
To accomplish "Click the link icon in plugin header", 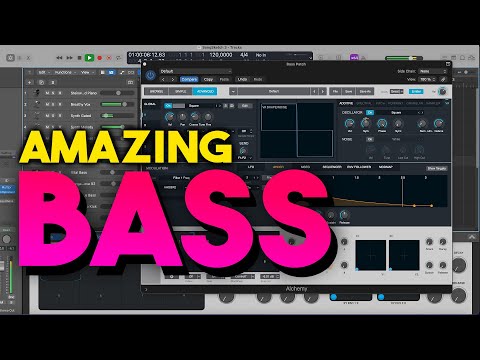I will (x=443, y=79).
